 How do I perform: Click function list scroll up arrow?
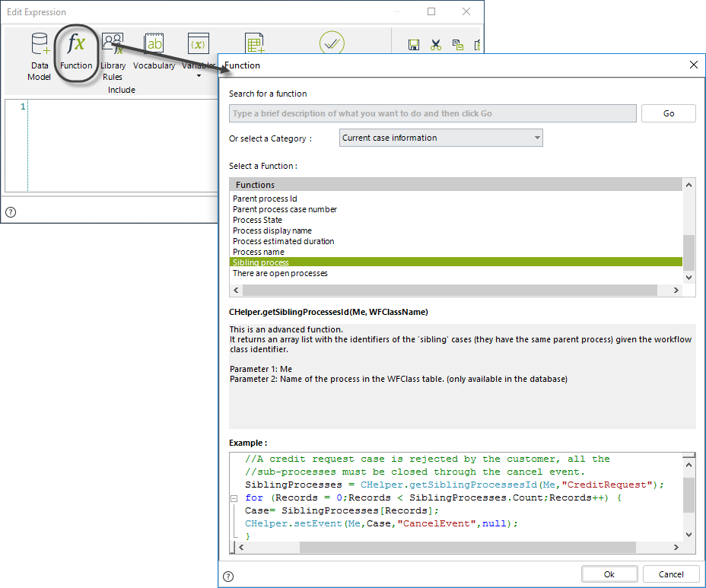689,185
